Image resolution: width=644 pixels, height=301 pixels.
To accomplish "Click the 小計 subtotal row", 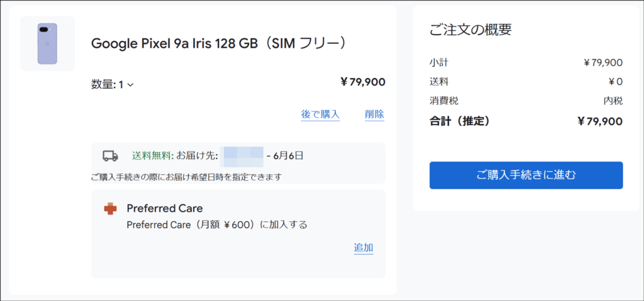I will pyautogui.click(x=526, y=63).
